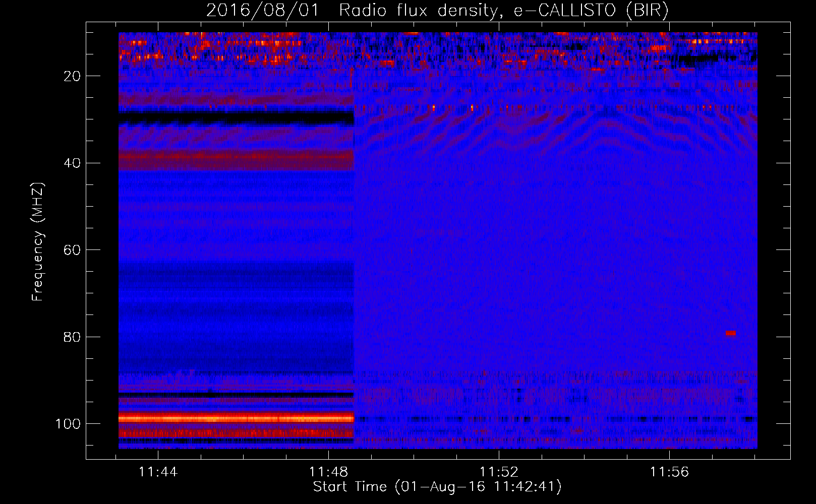Click the 100 MHz frequency tick label

pos(68,424)
